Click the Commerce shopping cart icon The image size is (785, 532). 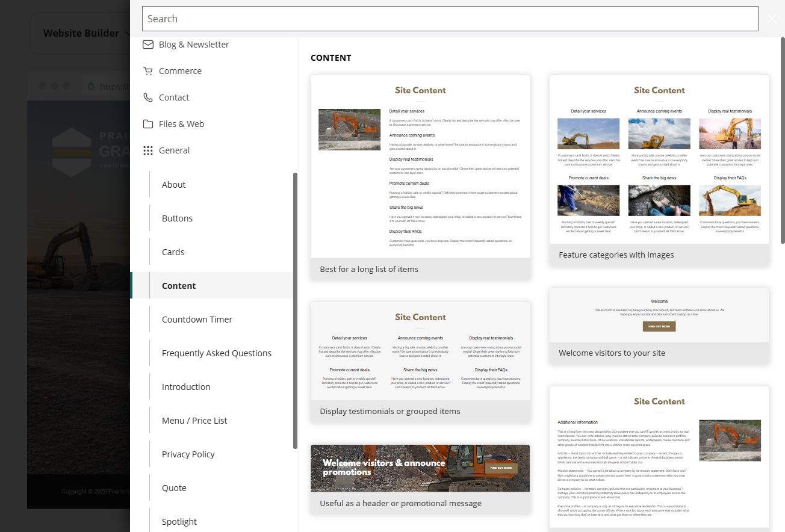click(x=147, y=71)
